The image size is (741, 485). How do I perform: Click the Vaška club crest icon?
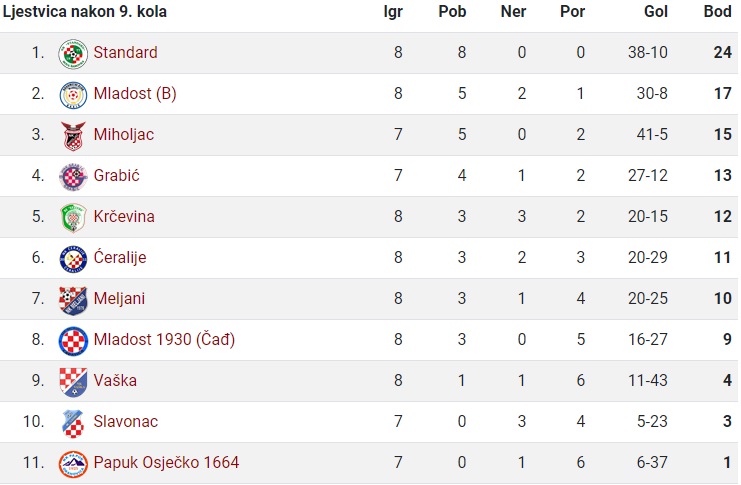pyautogui.click(x=73, y=382)
